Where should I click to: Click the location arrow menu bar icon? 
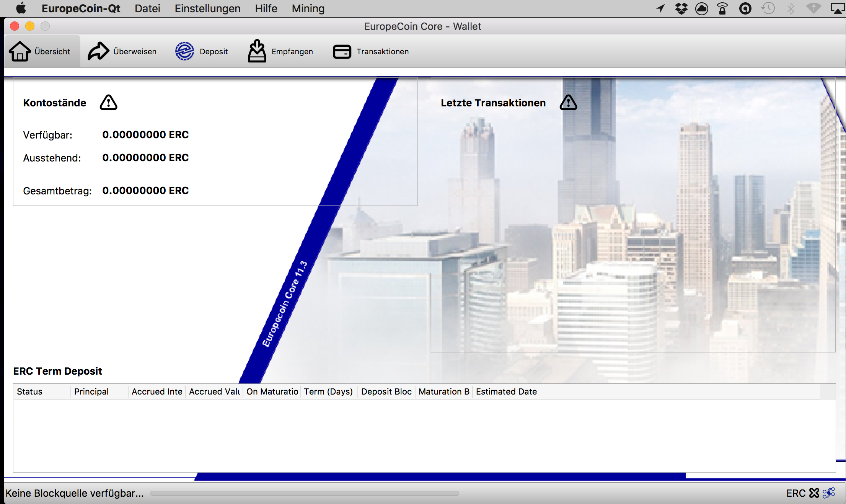(x=661, y=8)
